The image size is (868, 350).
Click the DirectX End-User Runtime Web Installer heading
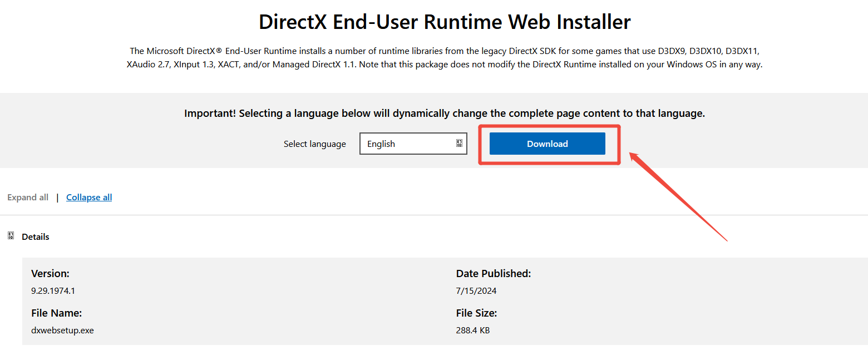445,22
